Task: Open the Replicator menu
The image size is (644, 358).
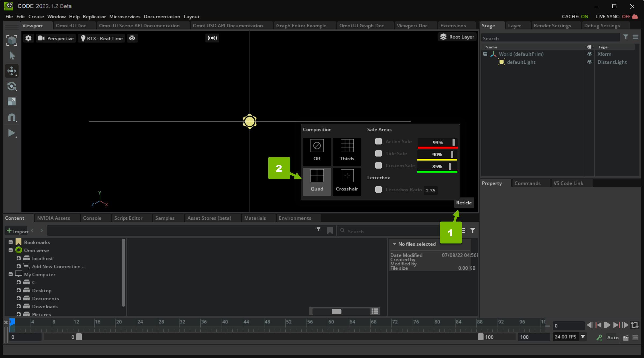Action: point(94,17)
